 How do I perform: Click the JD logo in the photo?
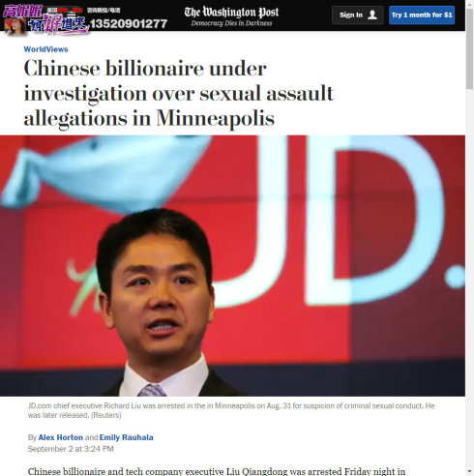click(339, 221)
